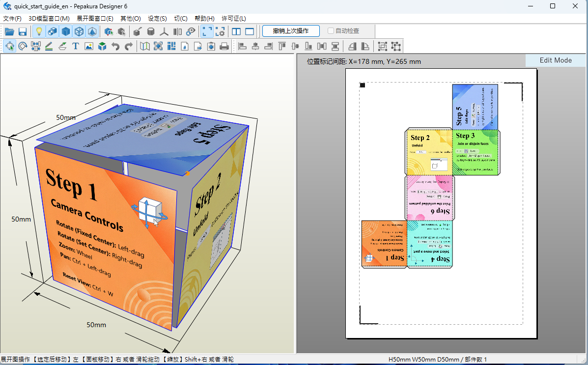Toggle the fit-to-frame corner brackets icon
The height and width of the screenshot is (365, 588).
207,31
